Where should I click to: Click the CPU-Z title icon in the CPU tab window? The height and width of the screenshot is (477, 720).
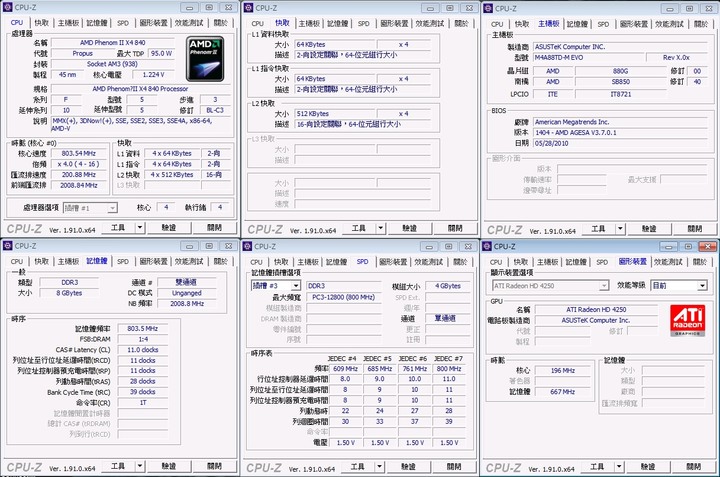click(x=7, y=7)
